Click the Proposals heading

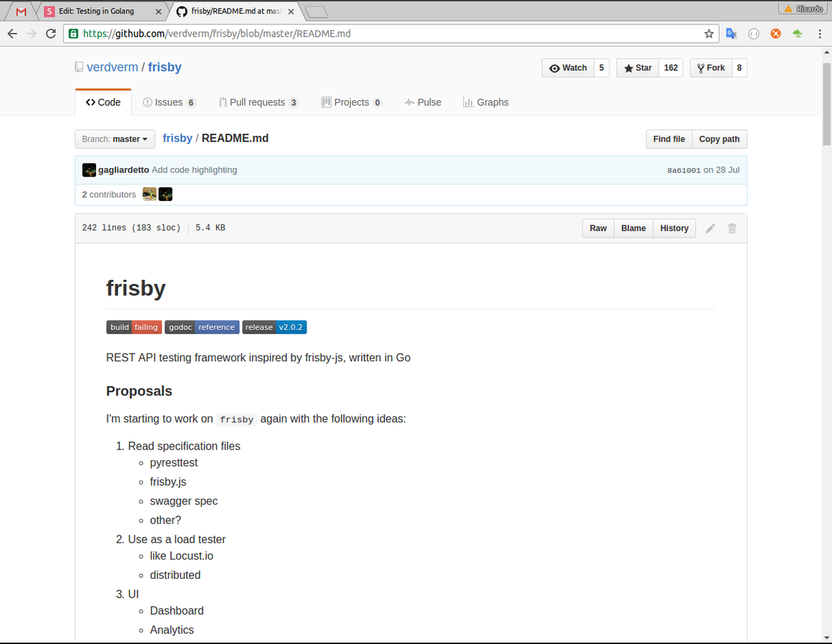(x=139, y=391)
